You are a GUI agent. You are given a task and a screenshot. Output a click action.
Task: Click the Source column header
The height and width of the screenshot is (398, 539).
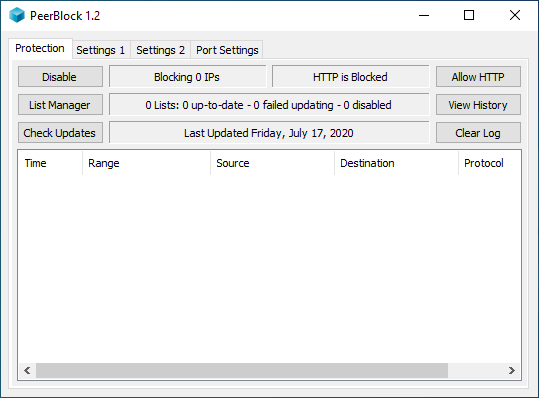pos(273,163)
